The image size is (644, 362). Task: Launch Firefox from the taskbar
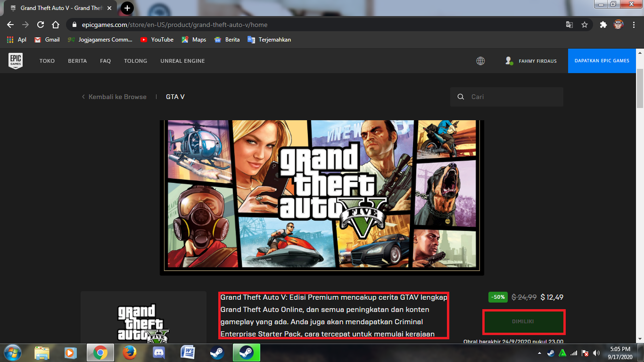129,353
